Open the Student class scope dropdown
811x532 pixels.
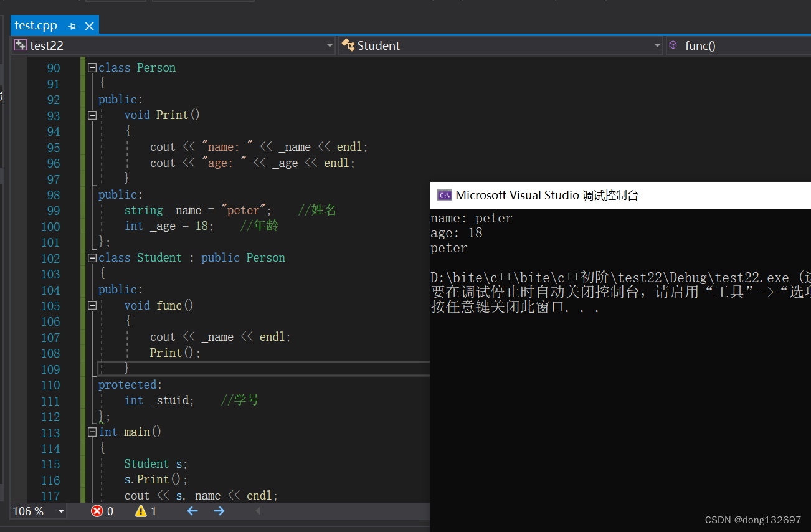657,45
